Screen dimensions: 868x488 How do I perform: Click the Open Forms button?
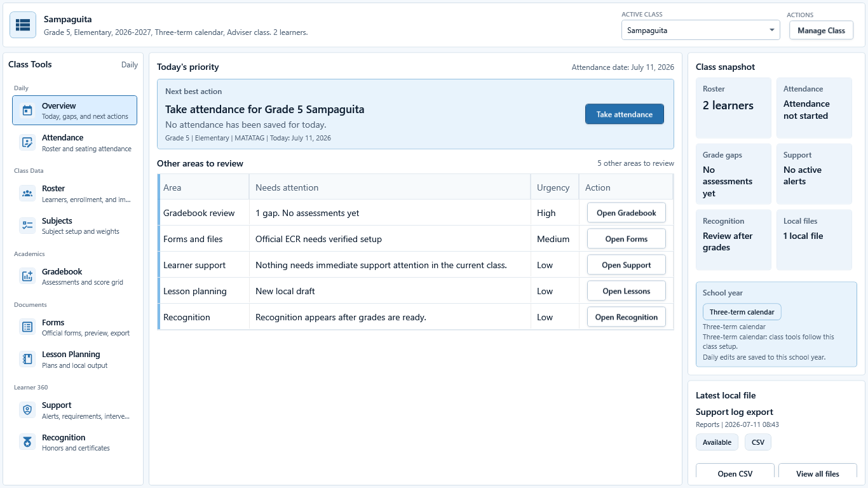tap(626, 239)
